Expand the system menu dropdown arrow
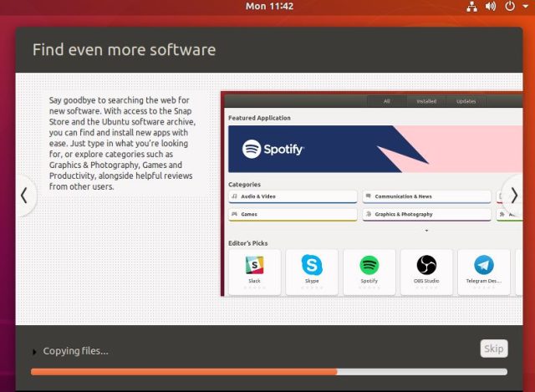The height and width of the screenshot is (392, 535). click(x=524, y=7)
